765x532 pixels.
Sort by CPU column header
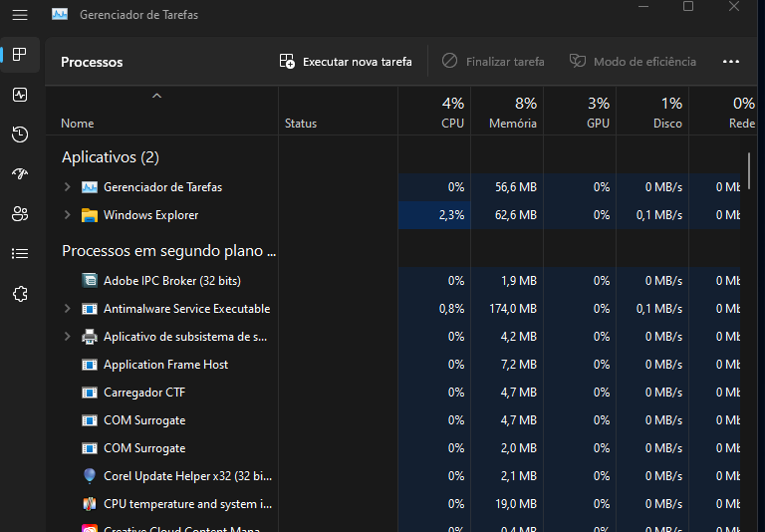coord(434,112)
